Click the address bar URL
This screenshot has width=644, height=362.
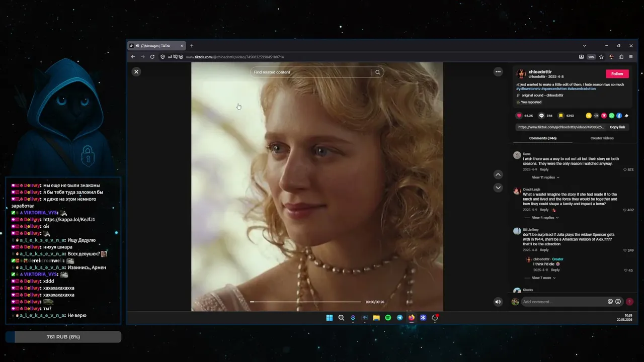[235, 57]
